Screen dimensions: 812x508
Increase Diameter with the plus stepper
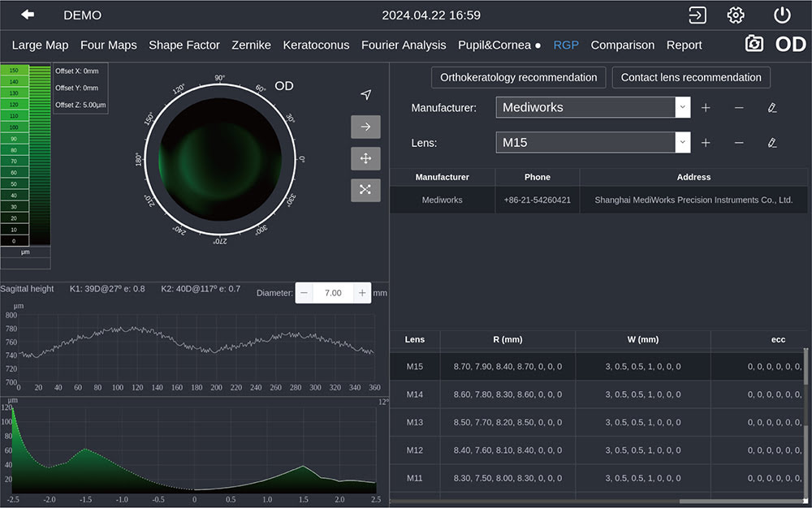click(362, 293)
